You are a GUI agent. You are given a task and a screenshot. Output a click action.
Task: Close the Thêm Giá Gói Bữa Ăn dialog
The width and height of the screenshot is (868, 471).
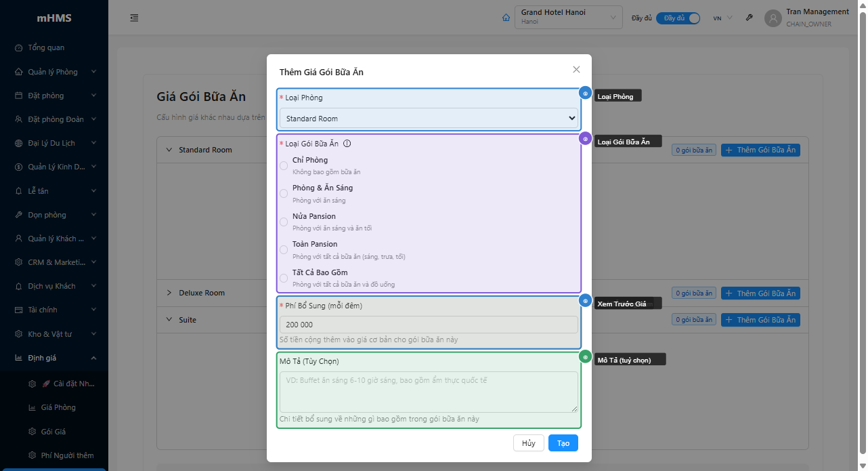tap(576, 70)
